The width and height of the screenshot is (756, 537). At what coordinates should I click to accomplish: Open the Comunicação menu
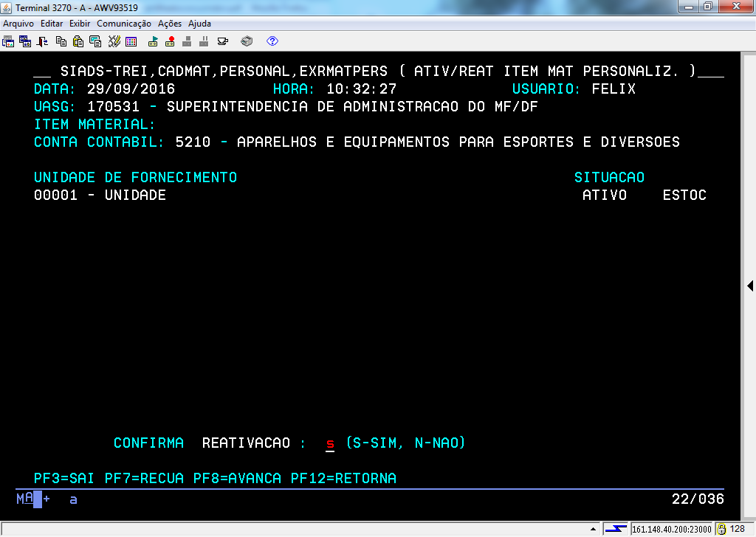[x=124, y=24]
